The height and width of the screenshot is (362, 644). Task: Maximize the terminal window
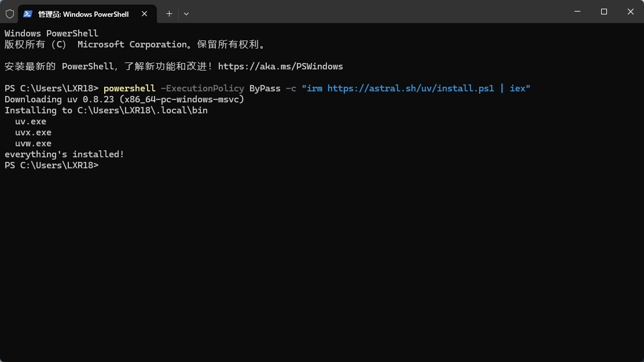pyautogui.click(x=603, y=12)
